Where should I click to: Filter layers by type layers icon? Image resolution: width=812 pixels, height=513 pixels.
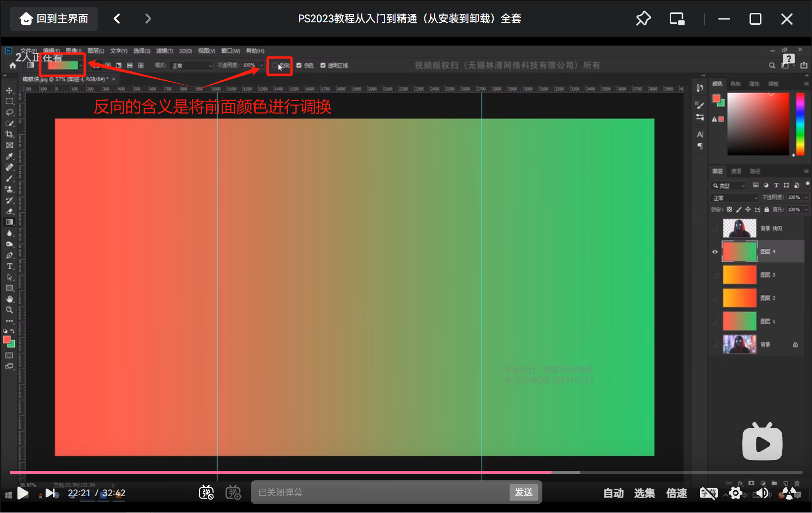pos(776,185)
